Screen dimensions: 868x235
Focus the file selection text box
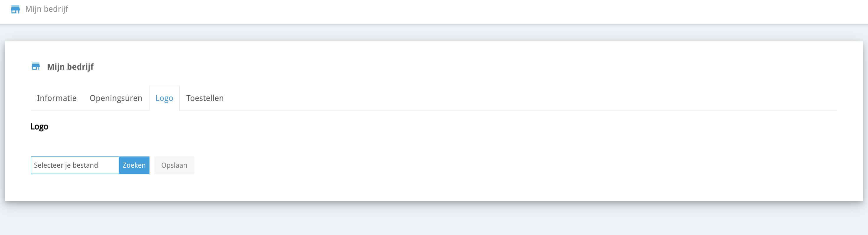tap(75, 165)
